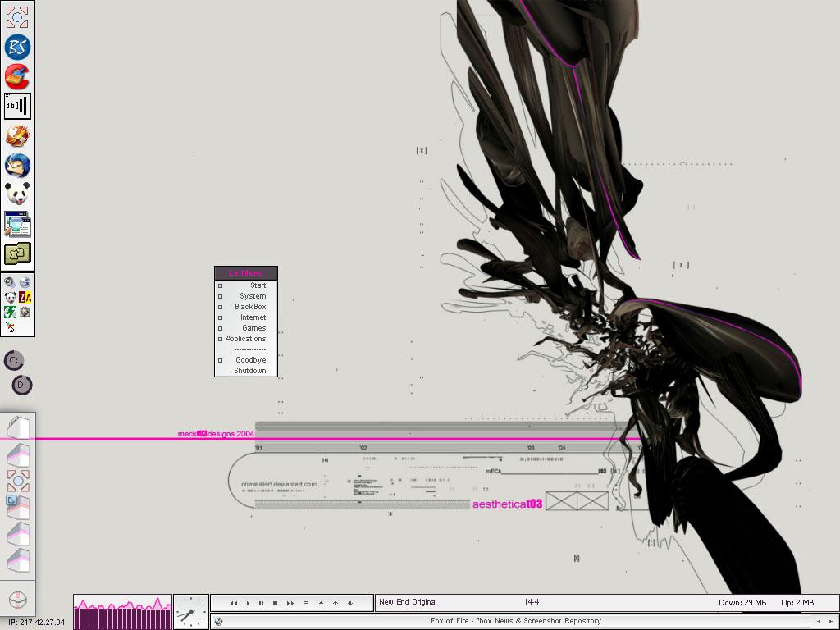Click the down arrow in the player bar
Image resolution: width=840 pixels, height=630 pixels.
point(349,603)
